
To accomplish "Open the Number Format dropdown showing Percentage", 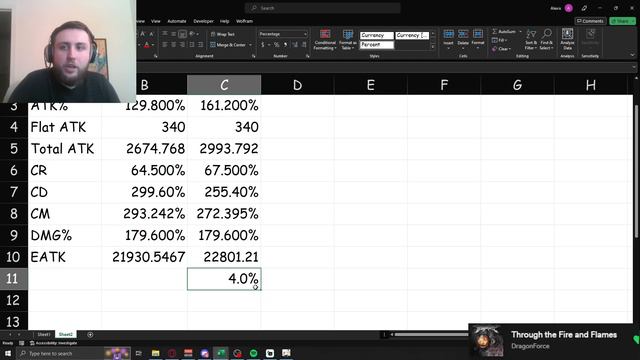I will pos(283,34).
